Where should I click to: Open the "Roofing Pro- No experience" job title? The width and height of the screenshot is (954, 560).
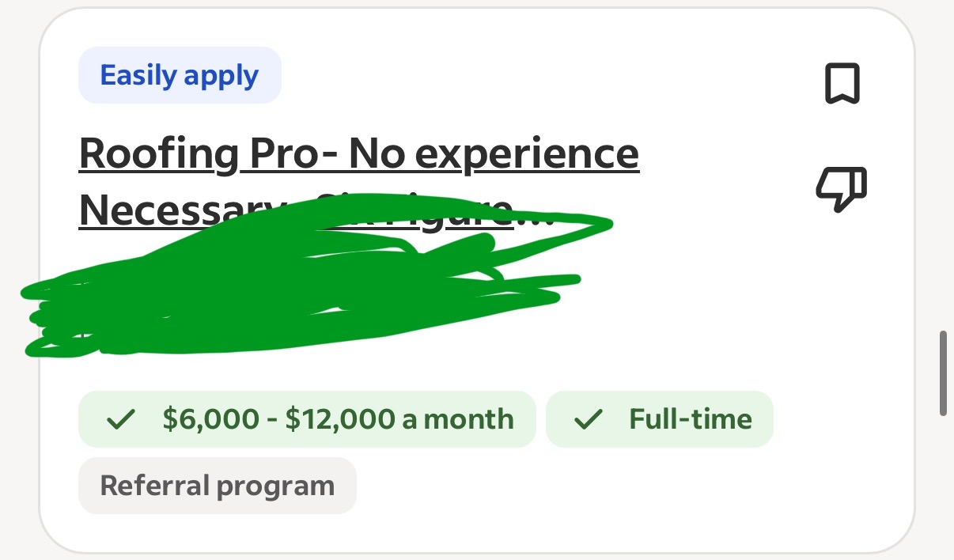(358, 154)
